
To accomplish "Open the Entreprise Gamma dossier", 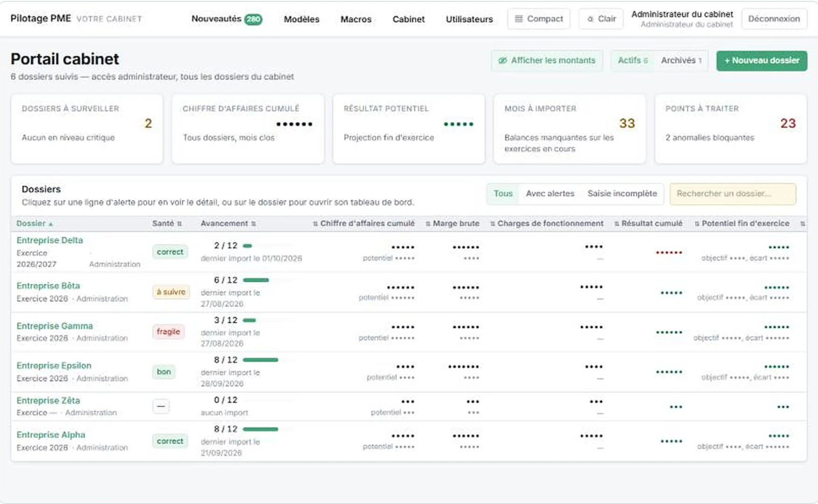I will [x=55, y=326].
